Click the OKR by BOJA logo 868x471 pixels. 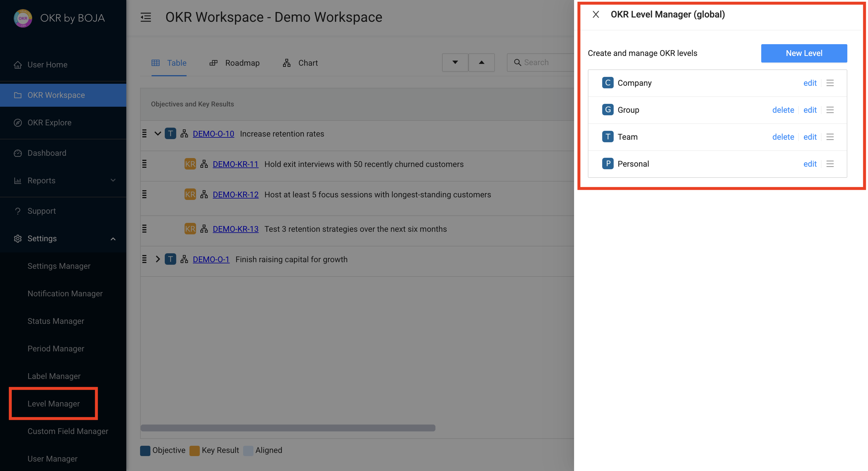(x=23, y=18)
